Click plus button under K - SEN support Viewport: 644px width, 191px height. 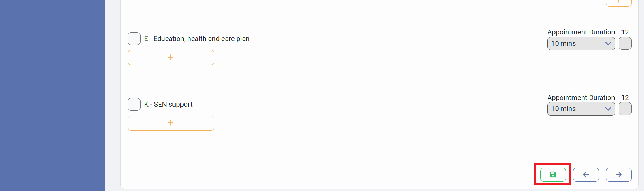point(171,123)
